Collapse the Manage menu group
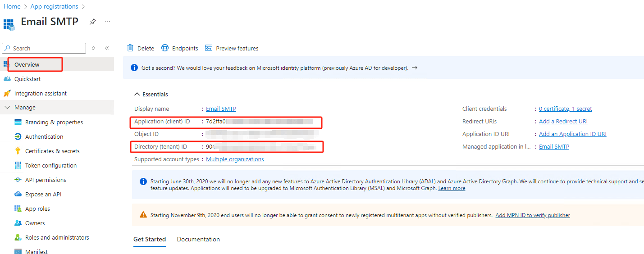The height and width of the screenshot is (254, 644). click(7, 108)
